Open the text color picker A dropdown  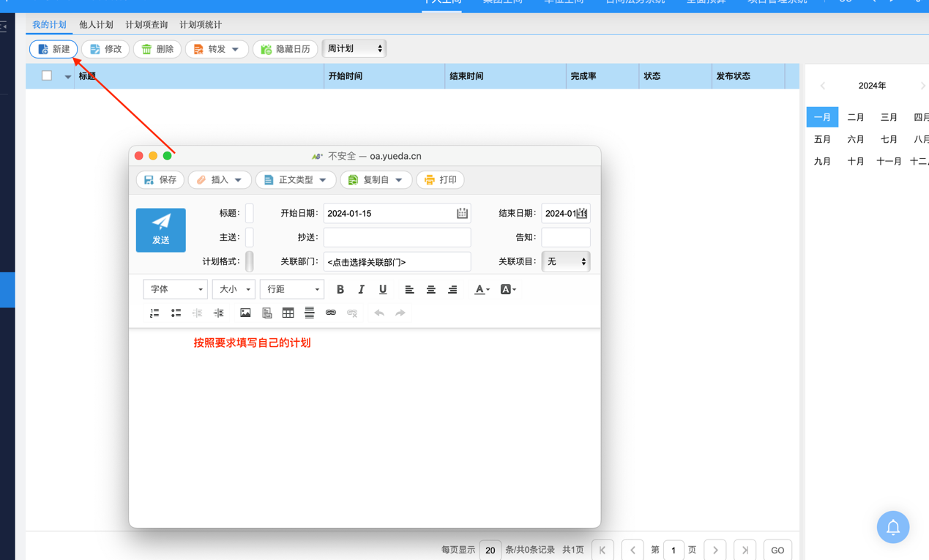(481, 289)
